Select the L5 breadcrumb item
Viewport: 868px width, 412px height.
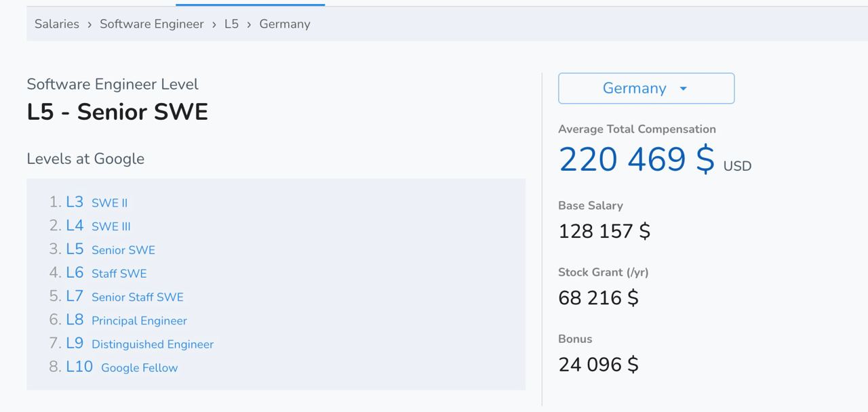click(231, 24)
